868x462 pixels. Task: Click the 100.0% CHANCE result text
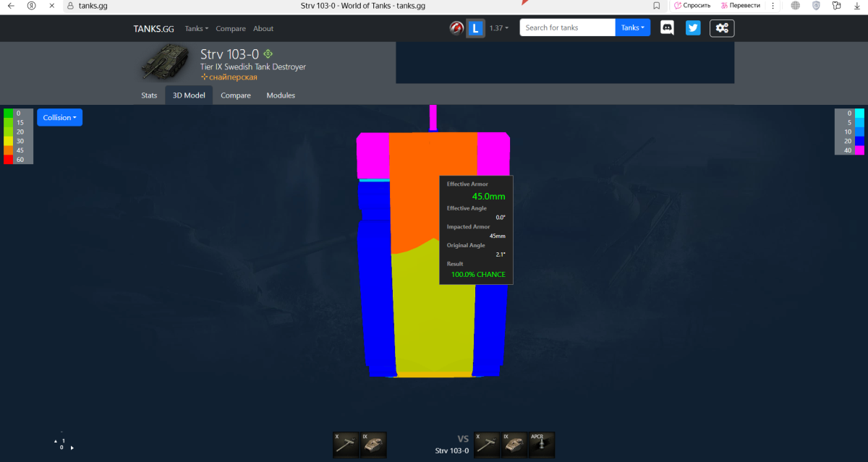[x=478, y=275]
